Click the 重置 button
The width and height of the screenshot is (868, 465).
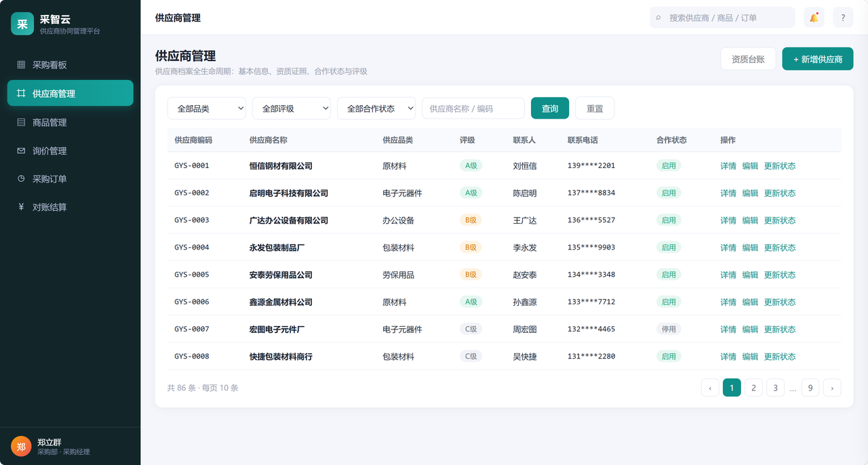tap(595, 108)
